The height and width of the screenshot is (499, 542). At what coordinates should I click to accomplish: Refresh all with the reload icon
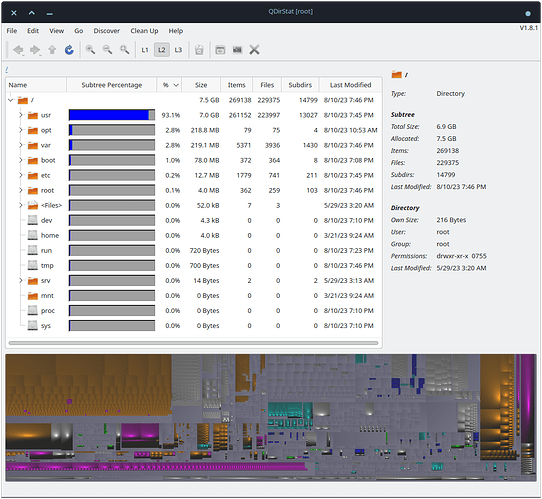pyautogui.click(x=69, y=50)
